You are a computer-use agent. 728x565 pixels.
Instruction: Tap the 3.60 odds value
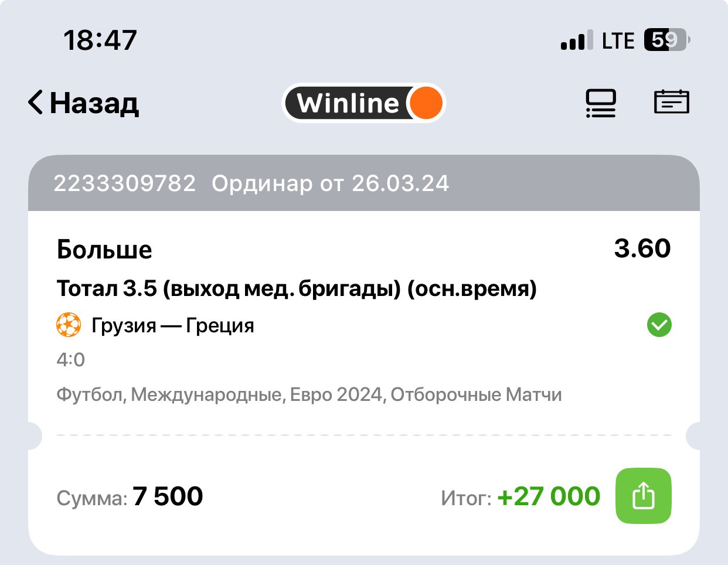642,249
